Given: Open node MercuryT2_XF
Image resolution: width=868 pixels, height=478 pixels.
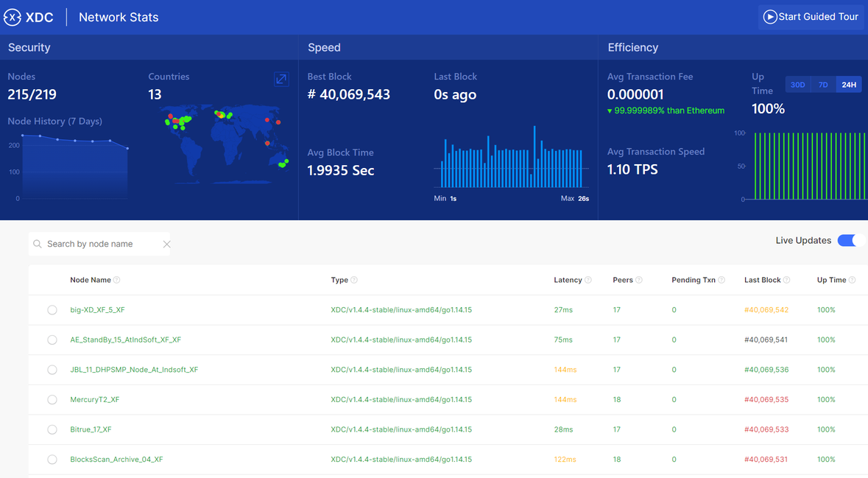Looking at the screenshot, I should (x=95, y=399).
